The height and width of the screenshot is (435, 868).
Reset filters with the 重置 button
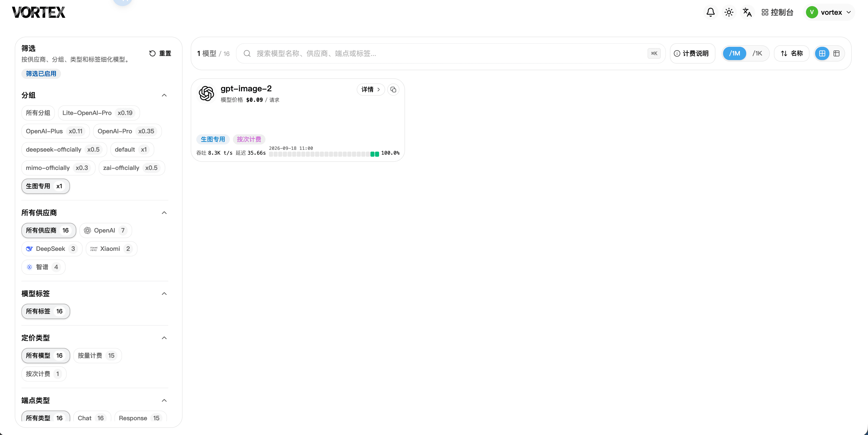coord(160,53)
